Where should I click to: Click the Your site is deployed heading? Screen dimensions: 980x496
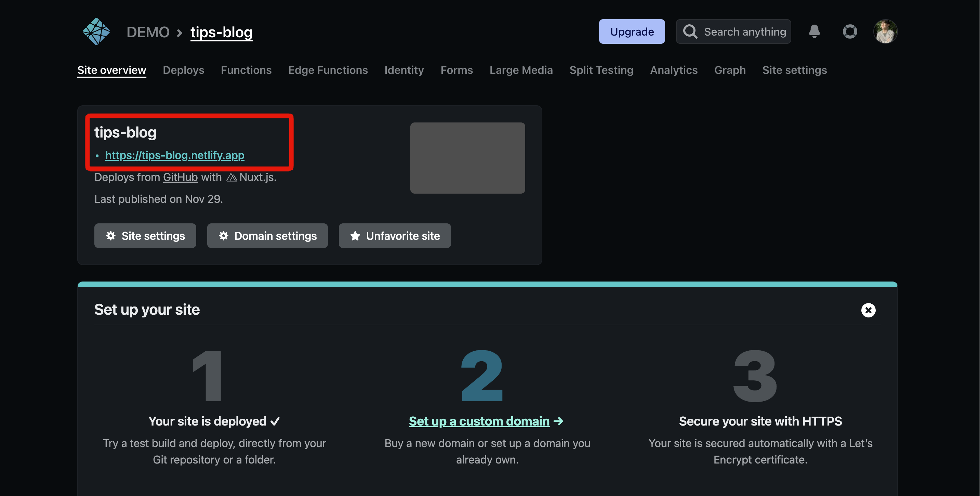click(x=214, y=421)
